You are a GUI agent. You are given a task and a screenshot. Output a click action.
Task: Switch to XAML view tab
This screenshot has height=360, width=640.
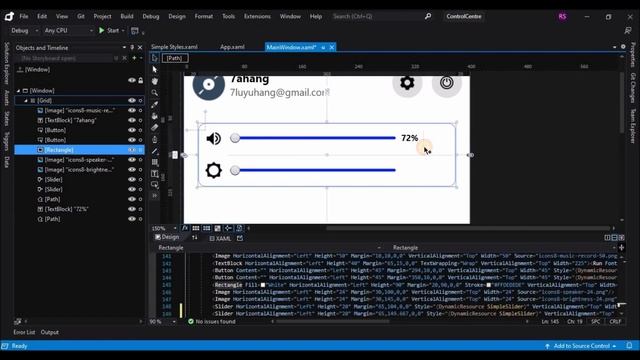[x=220, y=238]
